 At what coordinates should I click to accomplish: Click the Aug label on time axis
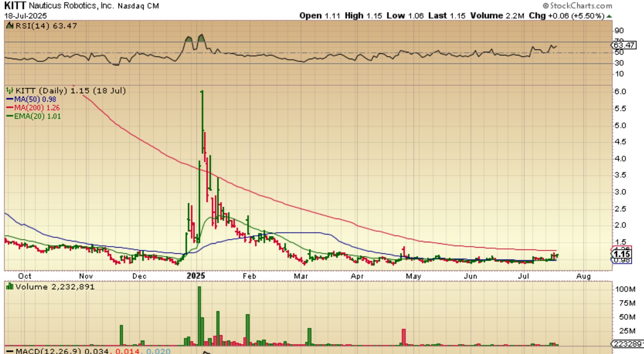(583, 276)
